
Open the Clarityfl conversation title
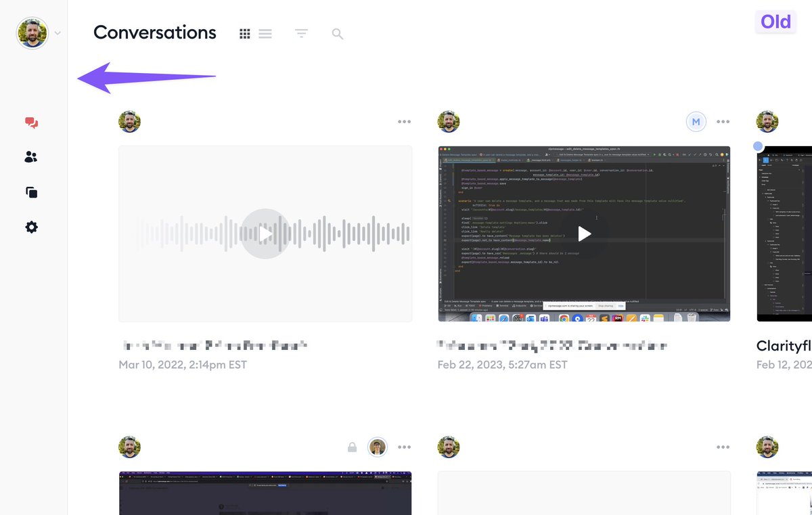(784, 346)
